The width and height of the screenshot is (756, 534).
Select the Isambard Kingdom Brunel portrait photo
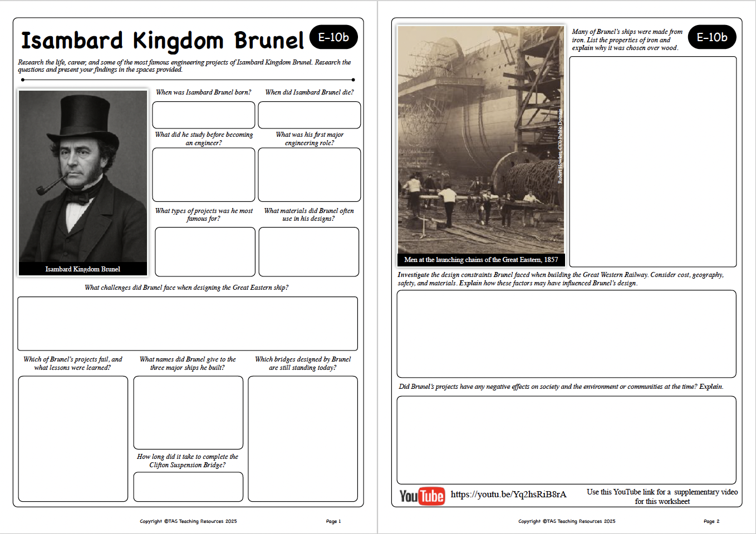coord(83,177)
